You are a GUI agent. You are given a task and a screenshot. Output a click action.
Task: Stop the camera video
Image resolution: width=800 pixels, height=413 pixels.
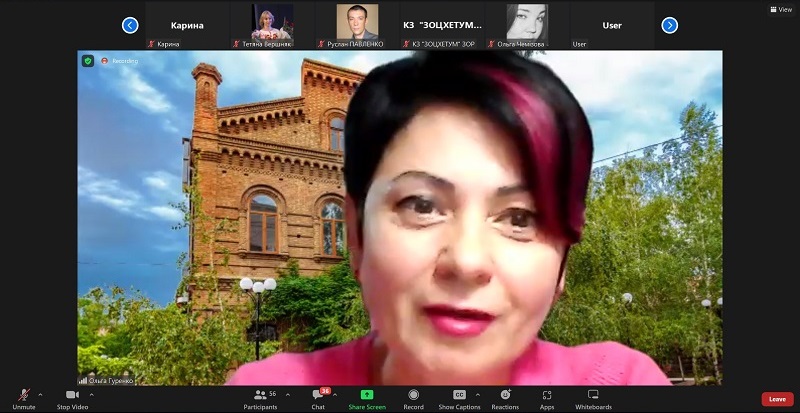pyautogui.click(x=72, y=399)
